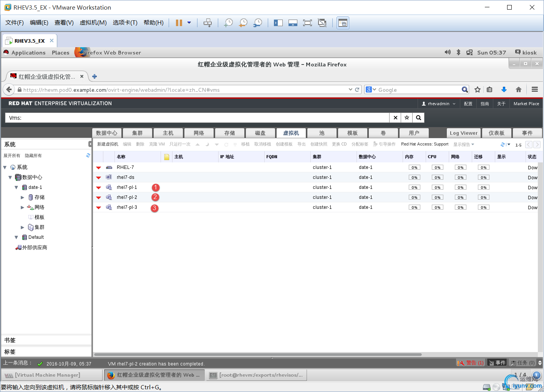This screenshot has width=544, height=392.
Task: Revert to snapshot using the clock-arrow icon
Action: [243, 23]
